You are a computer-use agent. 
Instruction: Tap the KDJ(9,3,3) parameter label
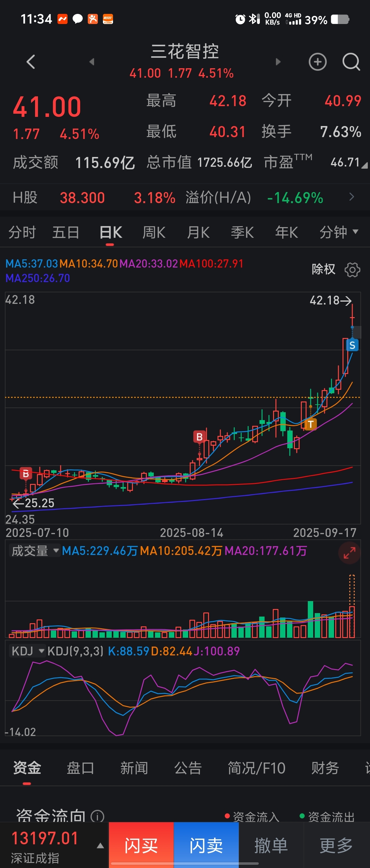75,651
